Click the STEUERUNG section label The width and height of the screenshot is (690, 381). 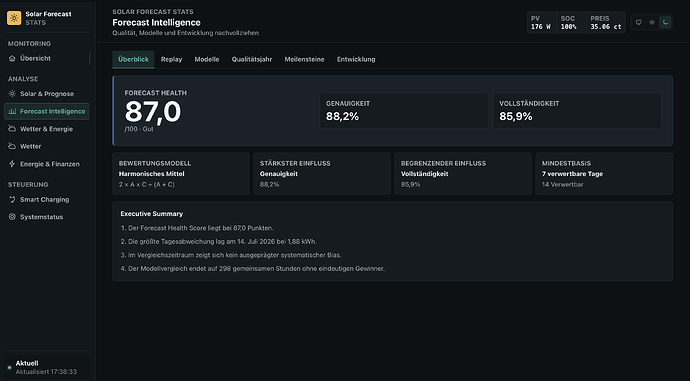click(28, 184)
